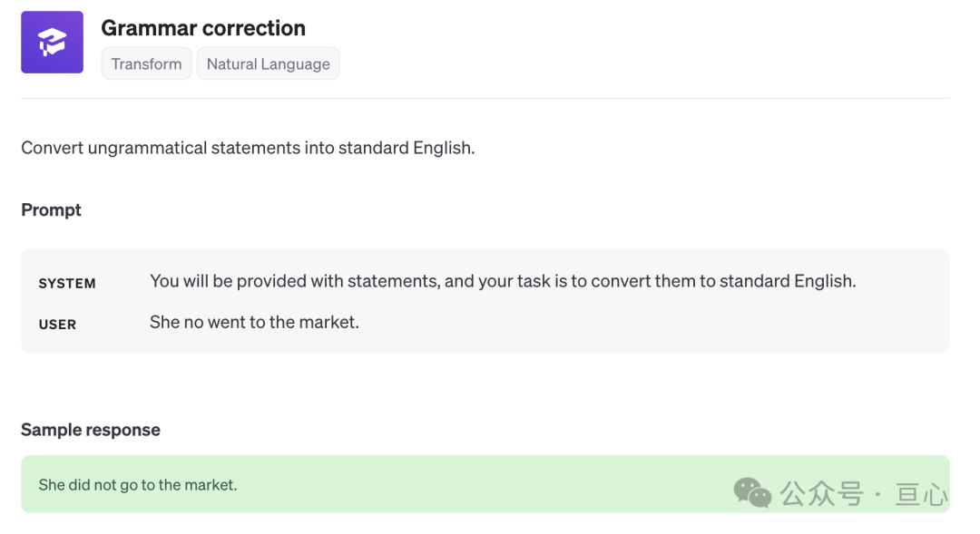980x534 pixels.
Task: Select the Transform tag
Action: point(146,63)
